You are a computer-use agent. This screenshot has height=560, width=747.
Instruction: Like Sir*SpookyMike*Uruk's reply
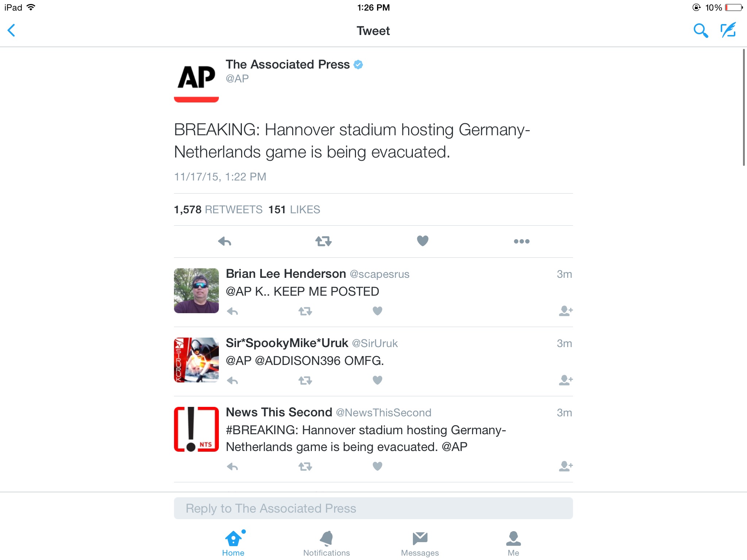tap(378, 380)
